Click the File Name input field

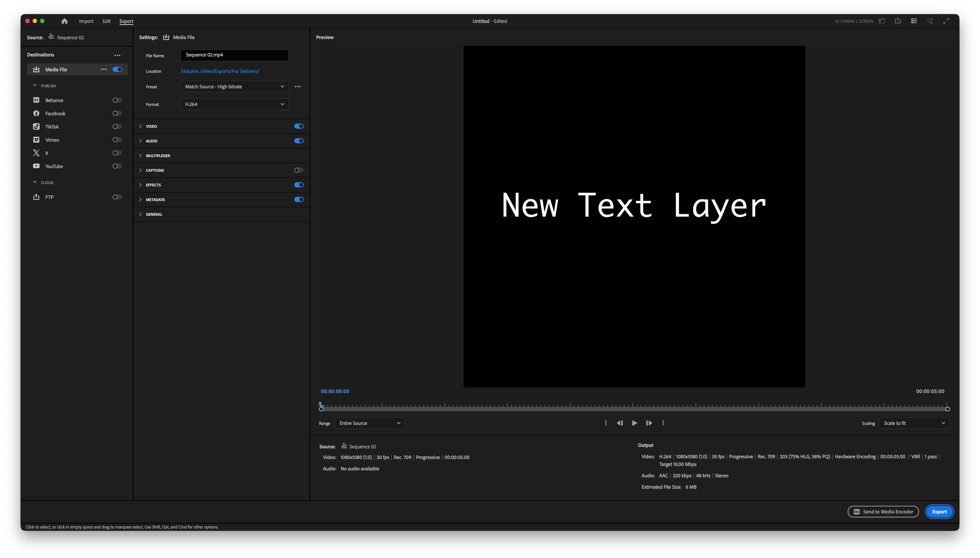pyautogui.click(x=234, y=55)
